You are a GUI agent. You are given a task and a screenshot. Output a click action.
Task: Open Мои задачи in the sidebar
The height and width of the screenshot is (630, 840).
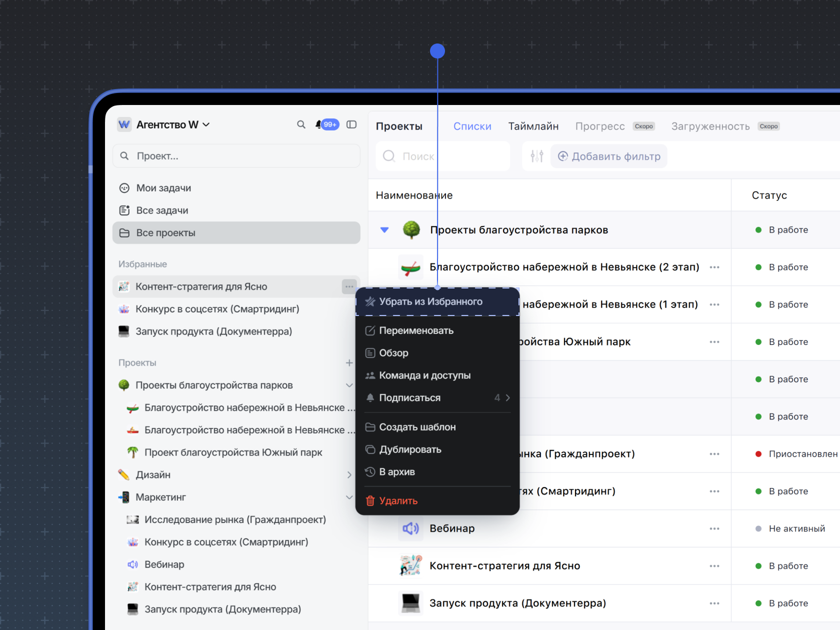pyautogui.click(x=163, y=188)
